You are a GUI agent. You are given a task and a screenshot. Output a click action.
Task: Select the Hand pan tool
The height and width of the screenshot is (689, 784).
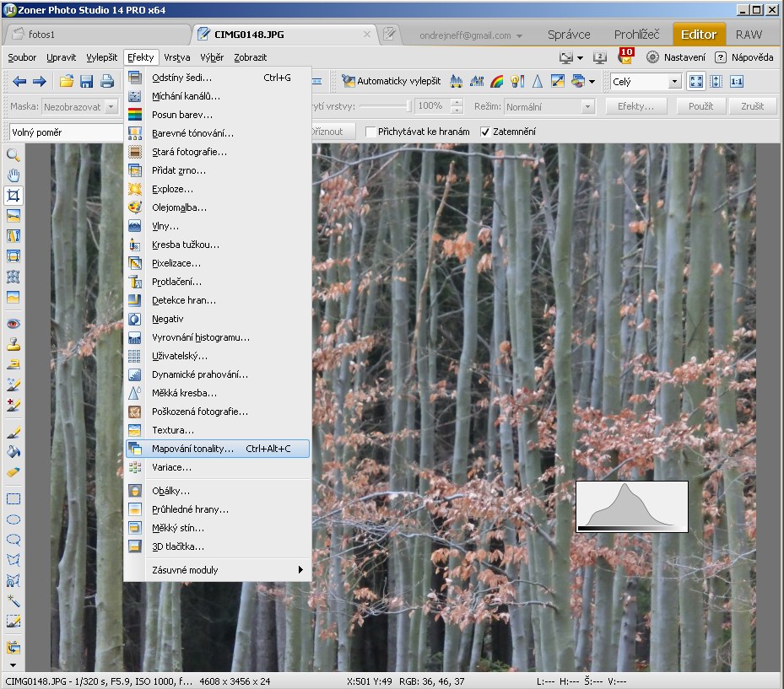13,175
